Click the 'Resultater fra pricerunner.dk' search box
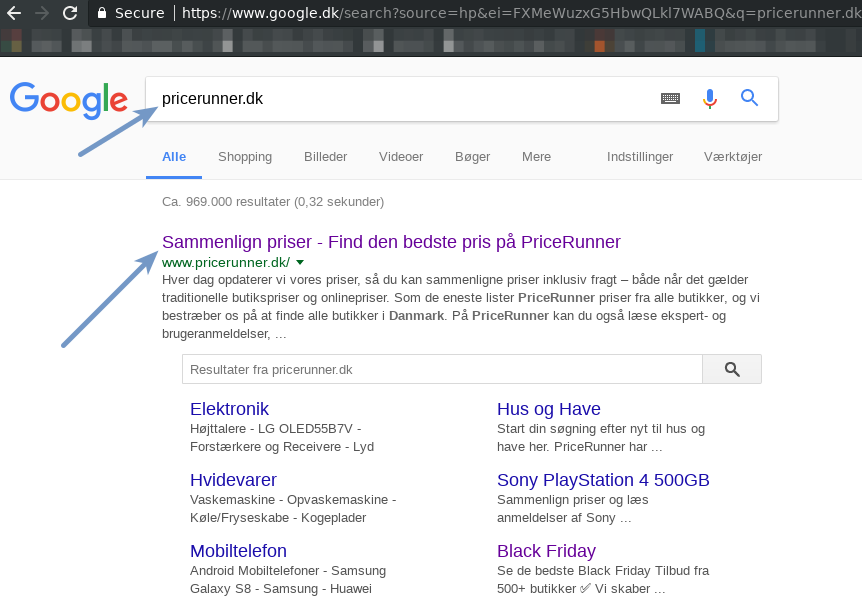 click(x=442, y=369)
